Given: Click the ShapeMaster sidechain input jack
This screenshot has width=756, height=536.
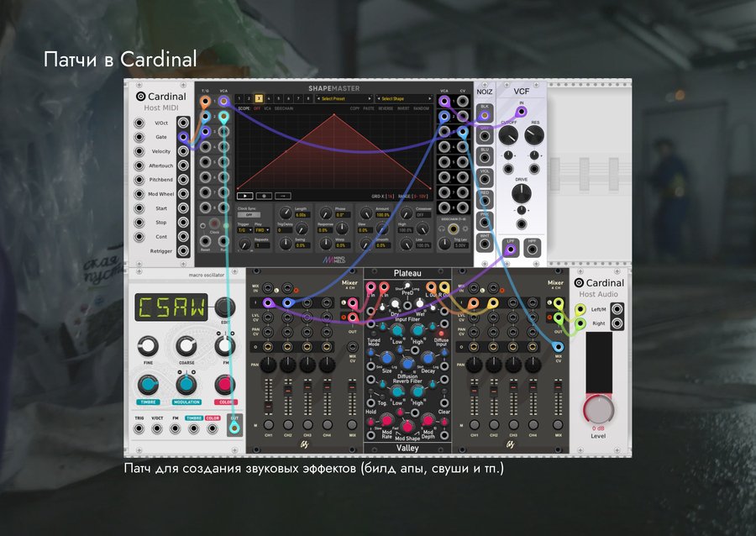Looking at the screenshot, I should [454, 229].
